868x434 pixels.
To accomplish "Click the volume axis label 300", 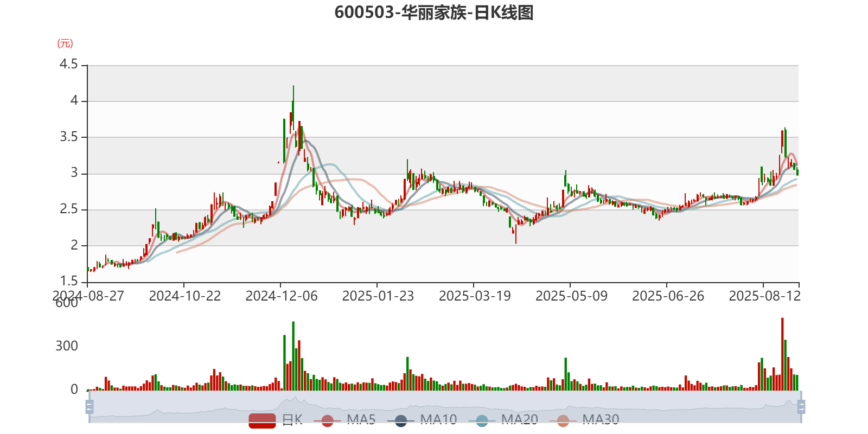I will (x=67, y=346).
